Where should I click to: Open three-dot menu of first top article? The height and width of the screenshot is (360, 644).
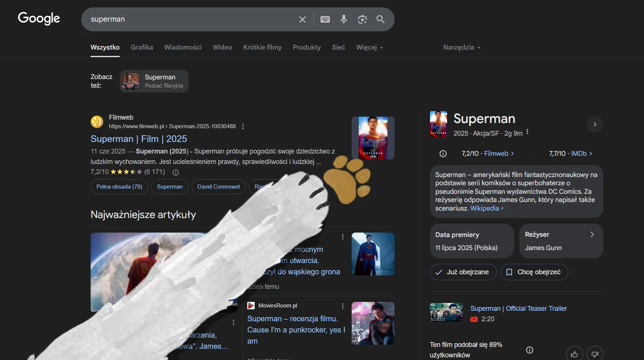pyautogui.click(x=343, y=237)
